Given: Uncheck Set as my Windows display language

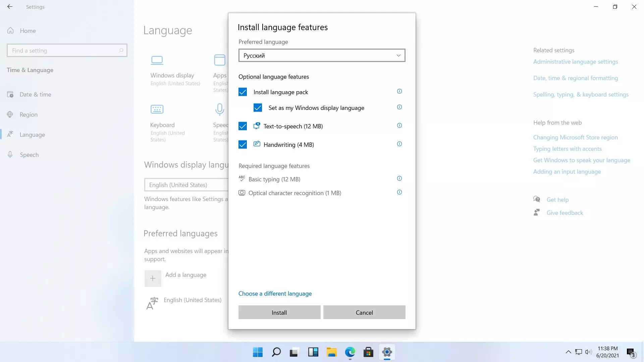Looking at the screenshot, I should 258,108.
